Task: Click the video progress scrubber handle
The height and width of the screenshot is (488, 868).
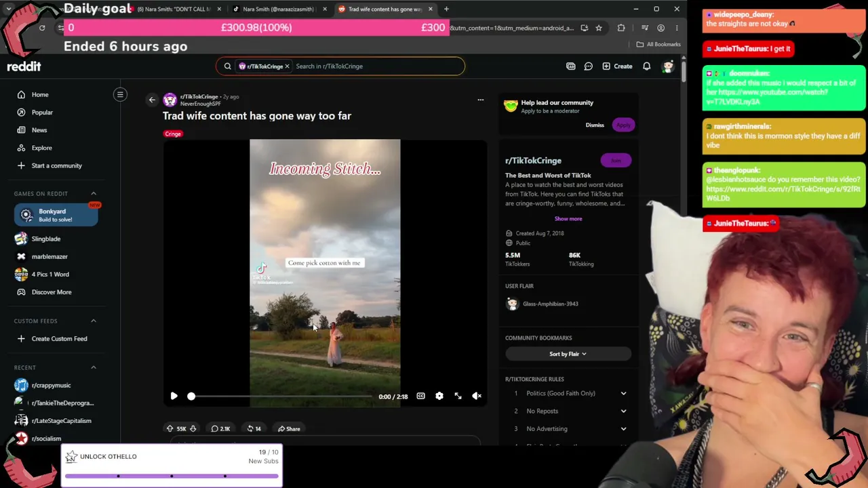Action: (x=191, y=396)
